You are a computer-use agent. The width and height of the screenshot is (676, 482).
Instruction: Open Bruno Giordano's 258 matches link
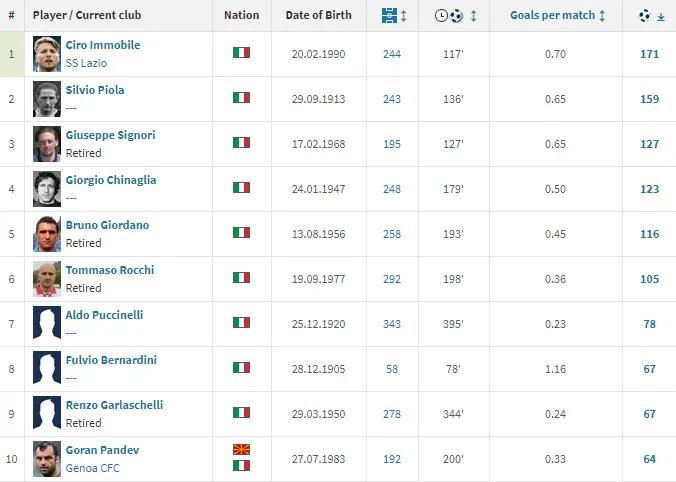(x=392, y=233)
